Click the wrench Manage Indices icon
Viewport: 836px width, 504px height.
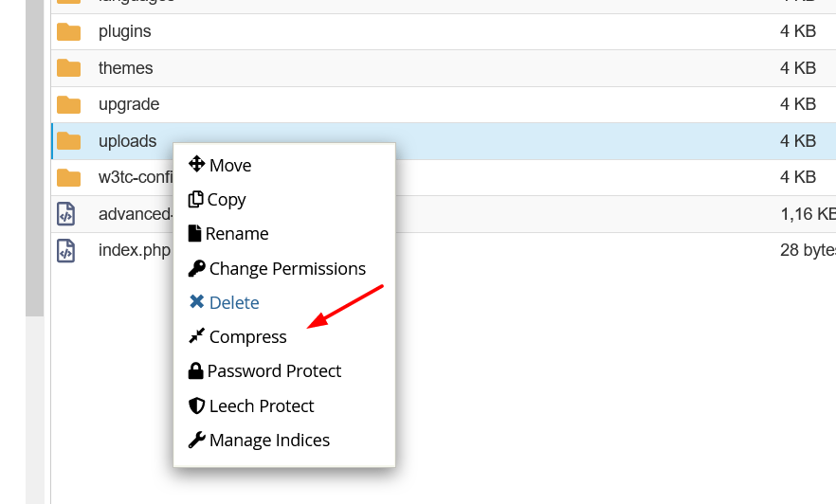tap(197, 441)
